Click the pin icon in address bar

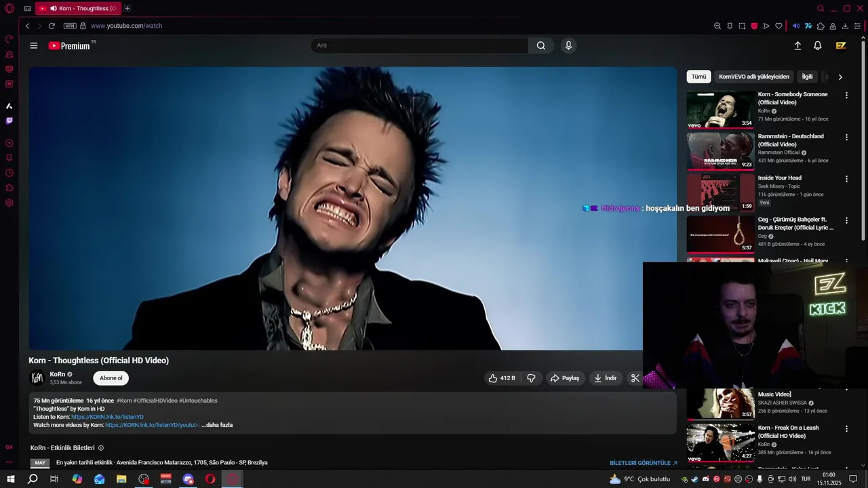coord(730,26)
